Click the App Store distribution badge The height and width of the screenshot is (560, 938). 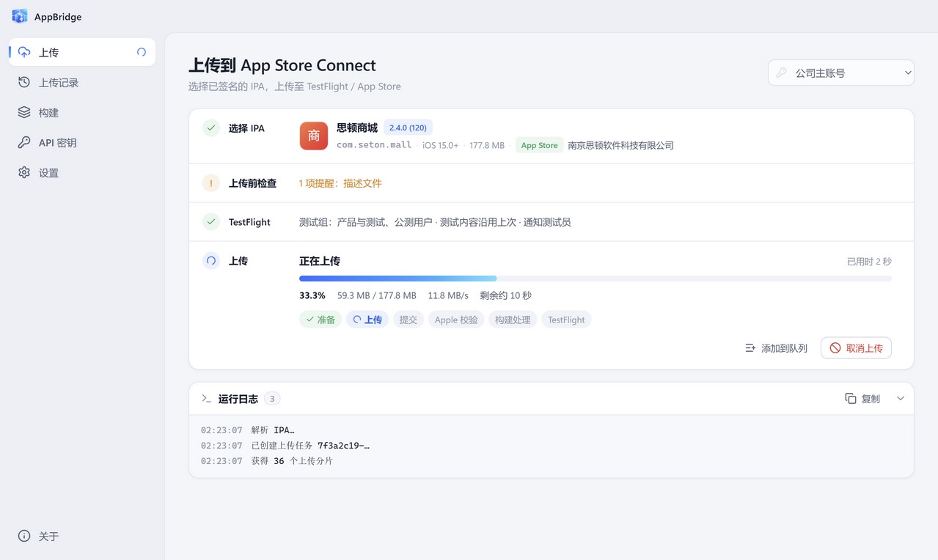[x=539, y=145]
